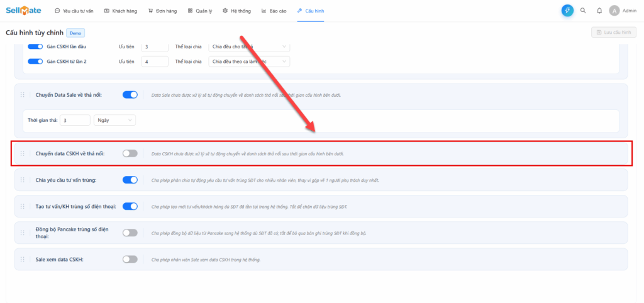Open search with the magnifier icon
644x303 pixels.
pyautogui.click(x=583, y=11)
